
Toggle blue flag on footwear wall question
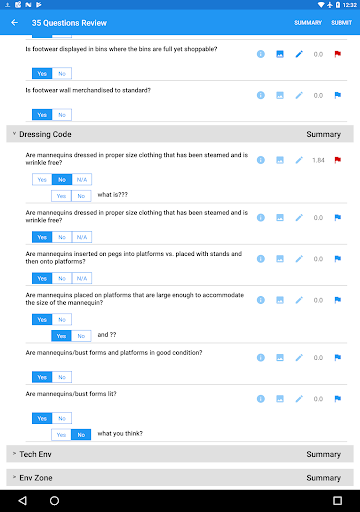pos(338,95)
